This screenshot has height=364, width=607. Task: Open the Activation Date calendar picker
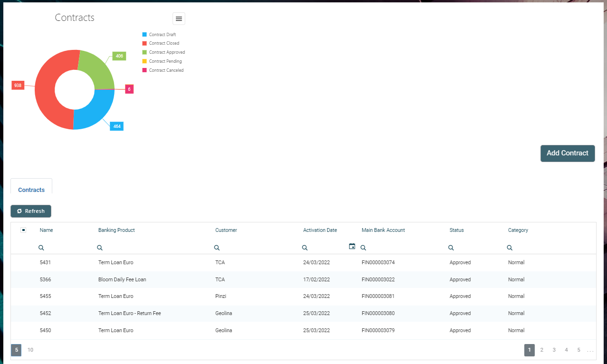(352, 246)
